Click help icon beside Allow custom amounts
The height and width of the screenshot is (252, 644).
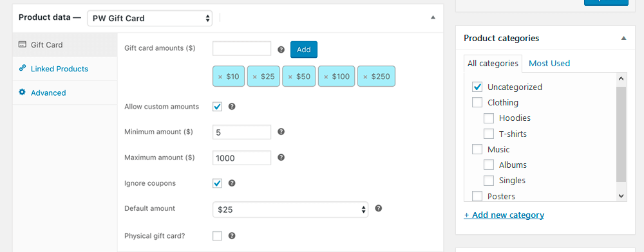point(232,107)
